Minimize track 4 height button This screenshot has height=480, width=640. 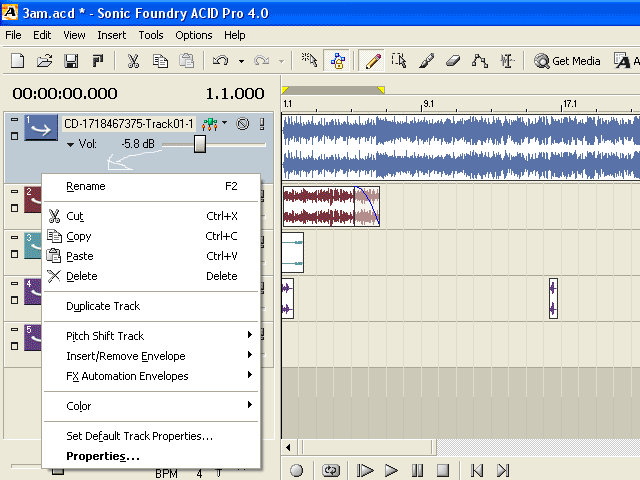tap(14, 283)
